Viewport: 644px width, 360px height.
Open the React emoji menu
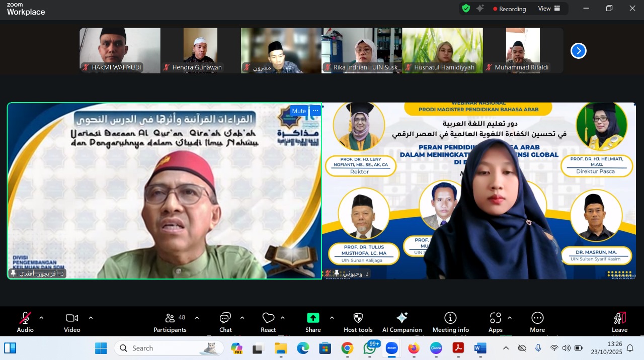[268, 322]
